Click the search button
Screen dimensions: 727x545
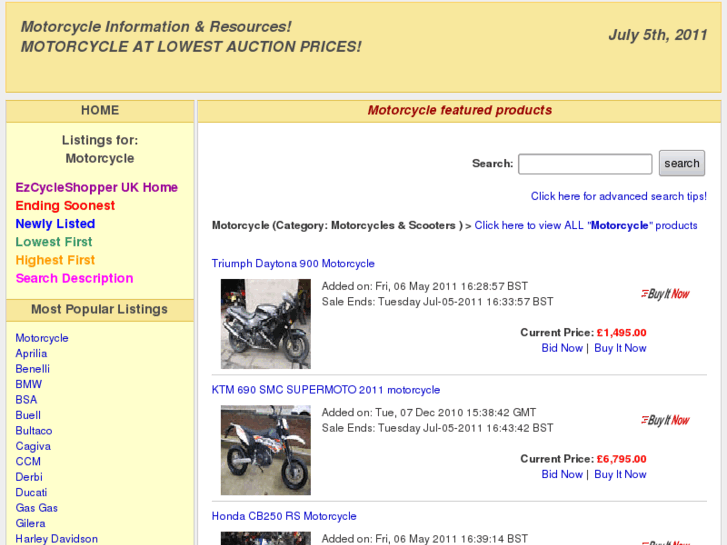(x=682, y=163)
